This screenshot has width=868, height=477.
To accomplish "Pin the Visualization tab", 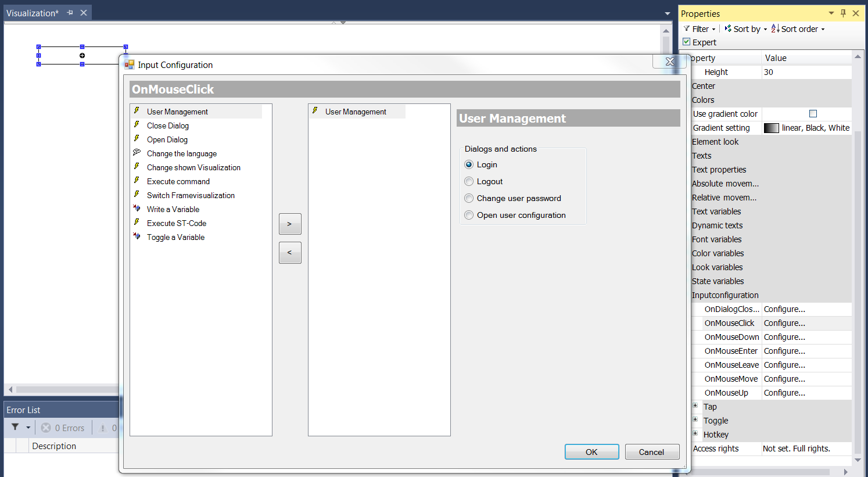I will 70,13.
